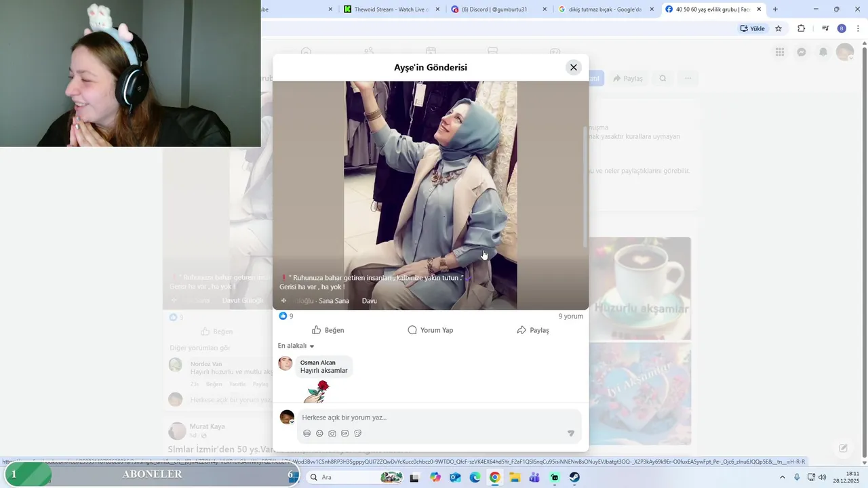Open Microsoft Edge from the taskbar
Screen dimensions: 868x488
(475, 477)
